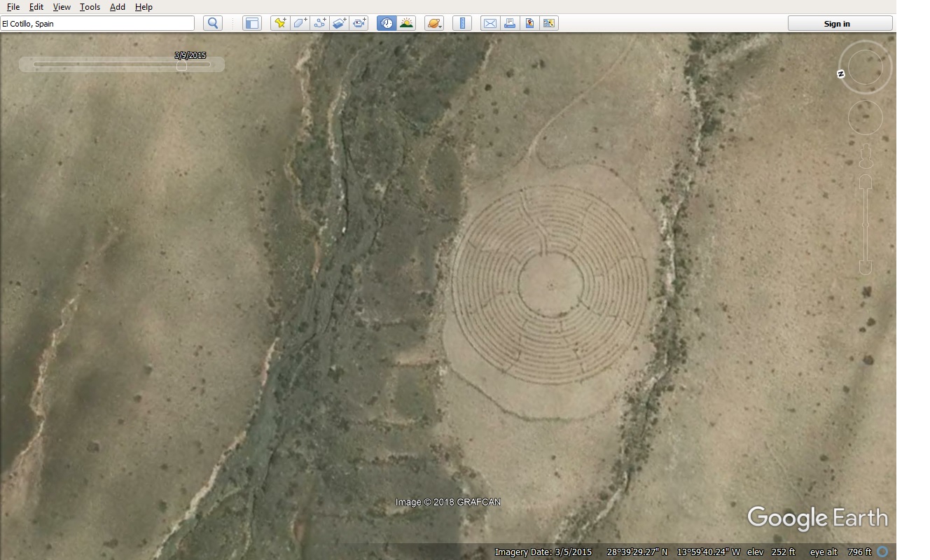Print the current map view
Viewport: 930px width, 560px height.
click(x=510, y=23)
